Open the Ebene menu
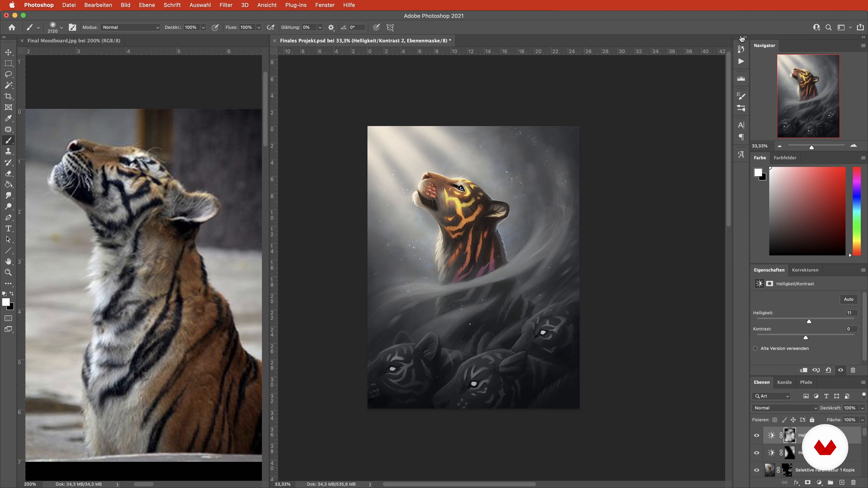This screenshot has height=488, width=868. pos(147,5)
